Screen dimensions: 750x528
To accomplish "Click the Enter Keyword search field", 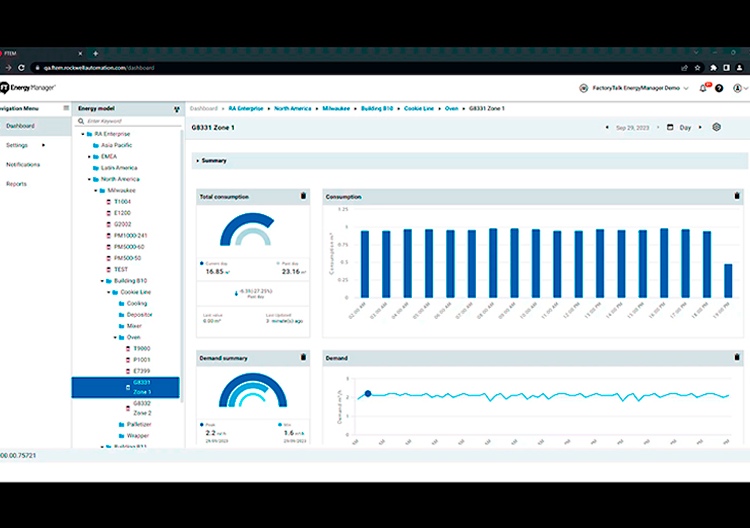I will pos(125,121).
